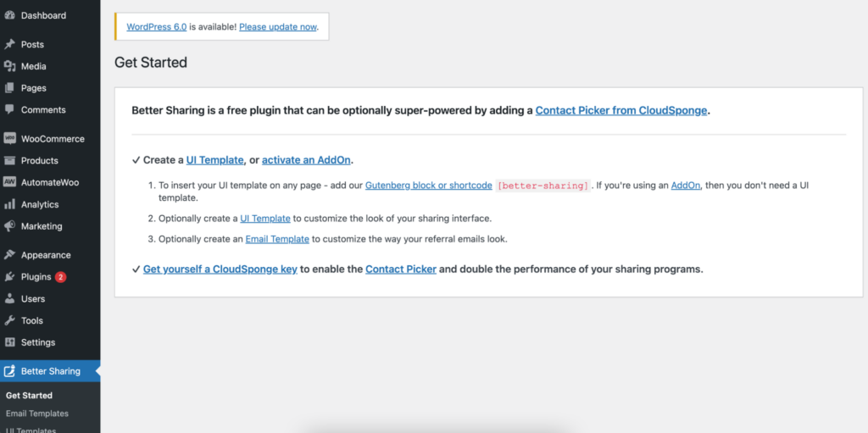
Task: Click the AutomateWoo AW icon
Action: point(9,182)
